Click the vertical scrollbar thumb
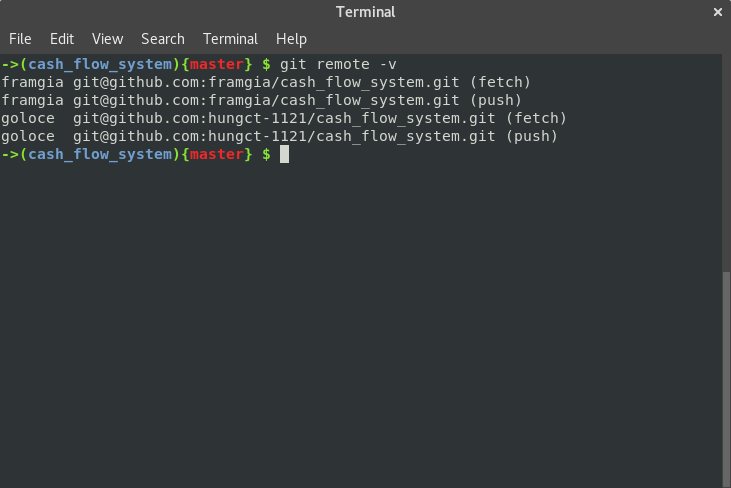Image resolution: width=731 pixels, height=488 pixels. pyautogui.click(x=726, y=375)
